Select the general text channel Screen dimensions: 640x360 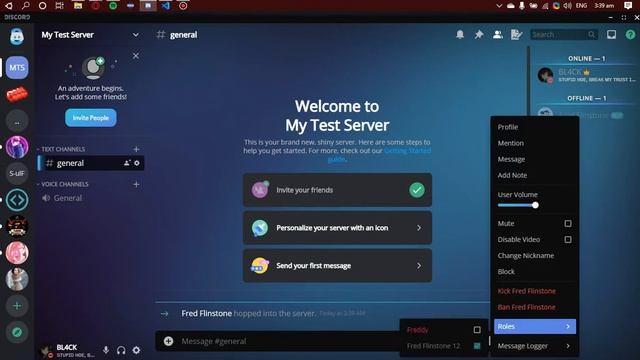[90, 163]
